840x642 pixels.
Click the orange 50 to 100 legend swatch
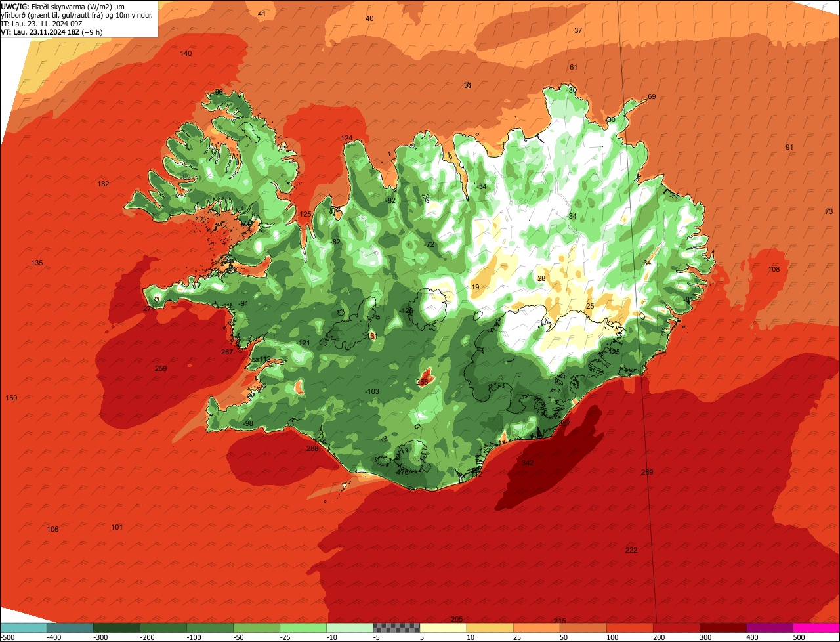[583, 628]
